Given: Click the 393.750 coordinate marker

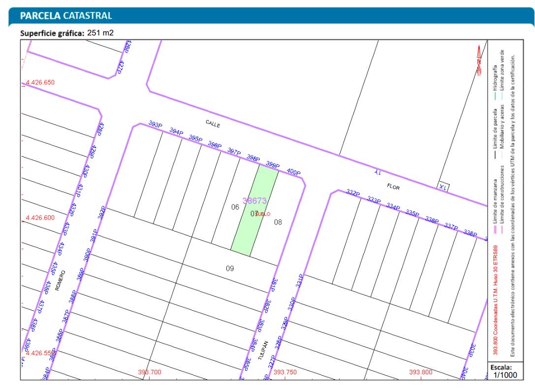Looking at the screenshot, I should click(x=285, y=372).
